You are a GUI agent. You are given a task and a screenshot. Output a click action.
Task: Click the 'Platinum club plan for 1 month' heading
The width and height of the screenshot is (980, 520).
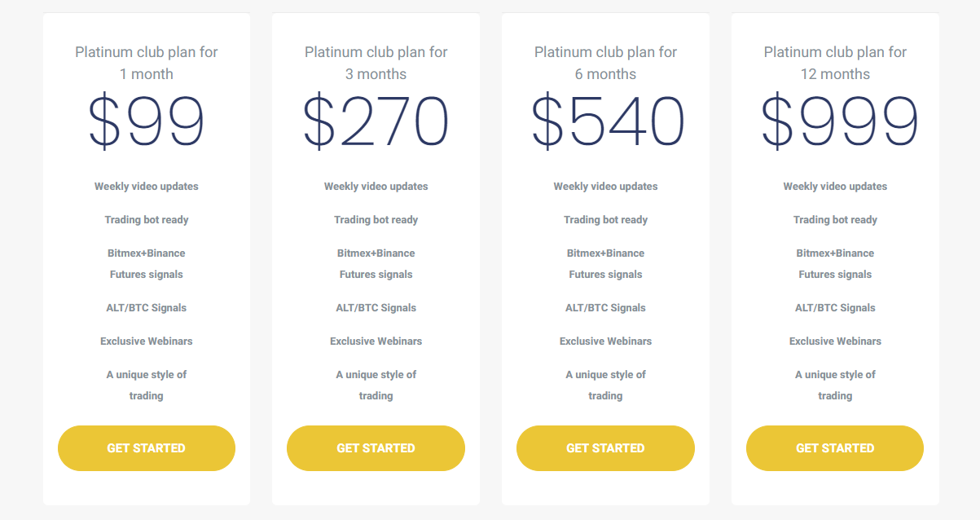click(147, 63)
